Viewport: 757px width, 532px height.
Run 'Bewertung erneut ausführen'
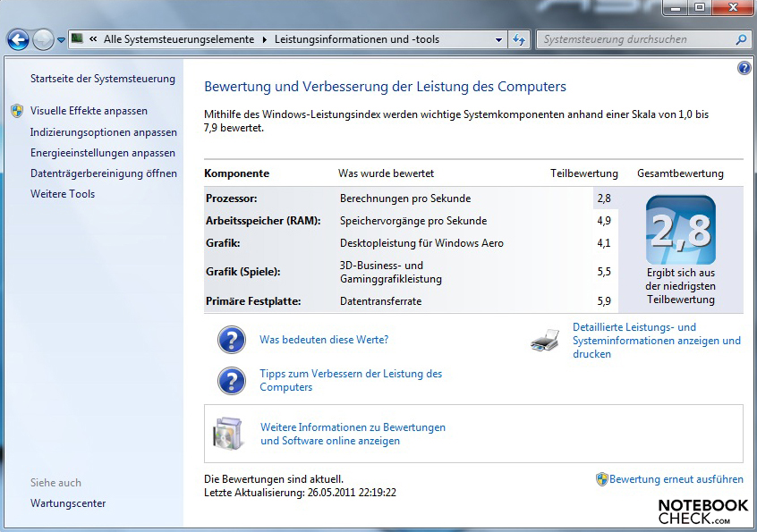pos(676,479)
